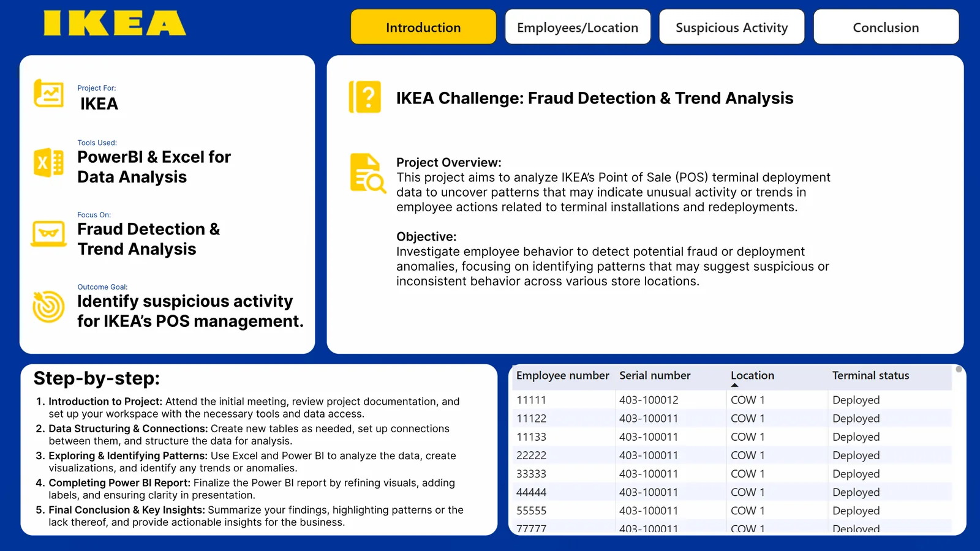
Task: Click the Project For chart icon
Action: 48,93
